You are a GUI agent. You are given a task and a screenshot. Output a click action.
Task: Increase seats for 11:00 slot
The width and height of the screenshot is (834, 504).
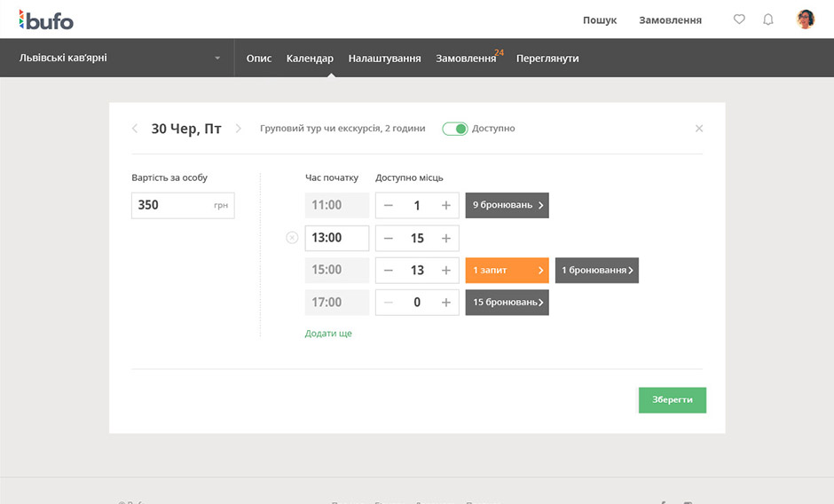(x=445, y=206)
